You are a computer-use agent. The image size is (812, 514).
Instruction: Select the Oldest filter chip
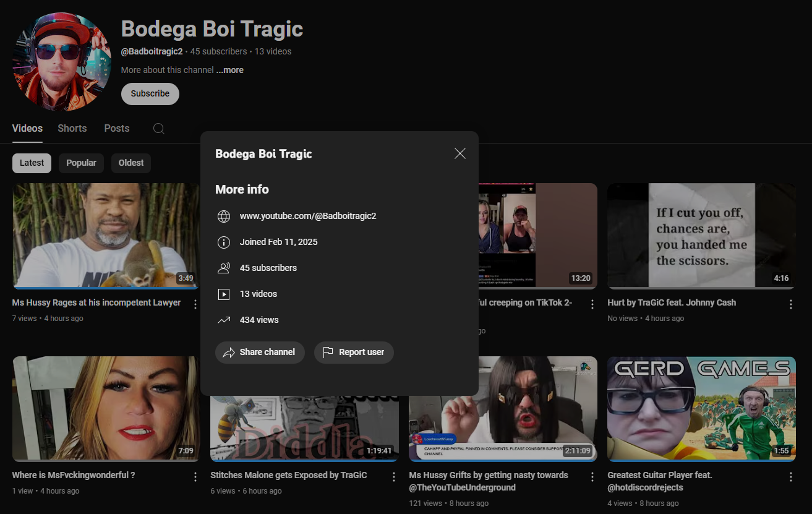coord(130,163)
